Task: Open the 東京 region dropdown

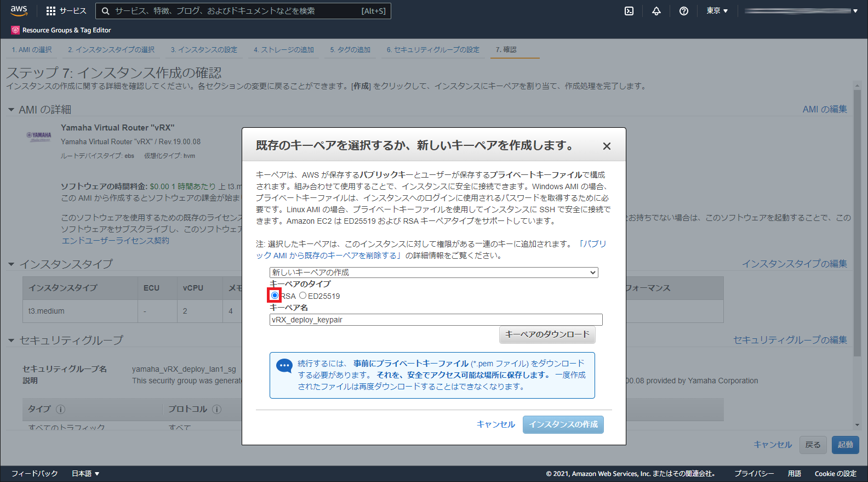Action: pyautogui.click(x=717, y=11)
